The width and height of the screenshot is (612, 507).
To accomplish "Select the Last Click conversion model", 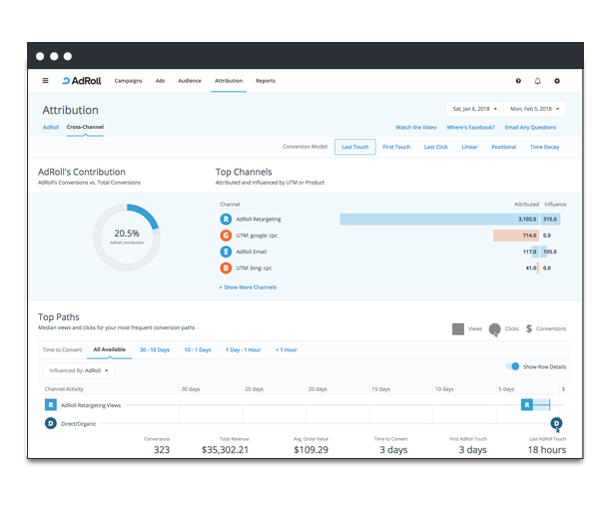I will pos(436,147).
